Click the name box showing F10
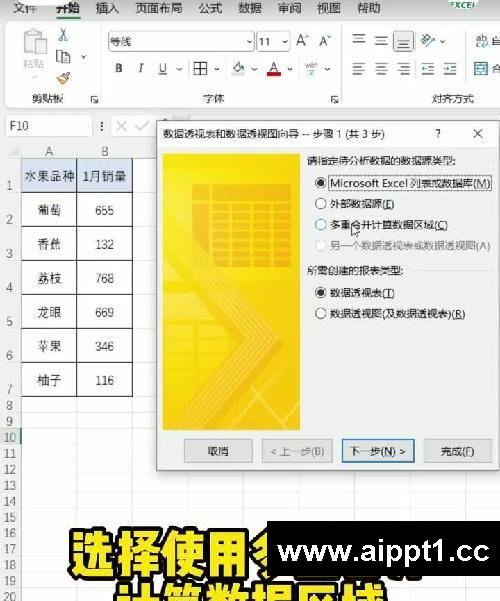 (48, 126)
